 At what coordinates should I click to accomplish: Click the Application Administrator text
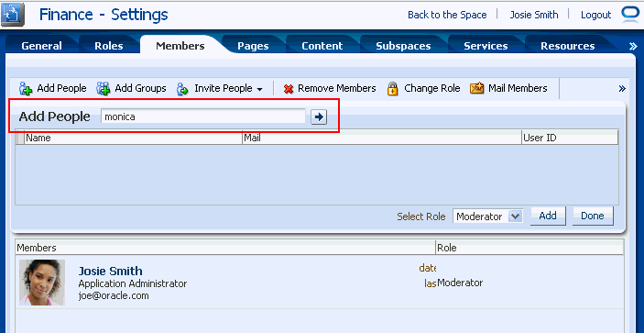(132, 283)
